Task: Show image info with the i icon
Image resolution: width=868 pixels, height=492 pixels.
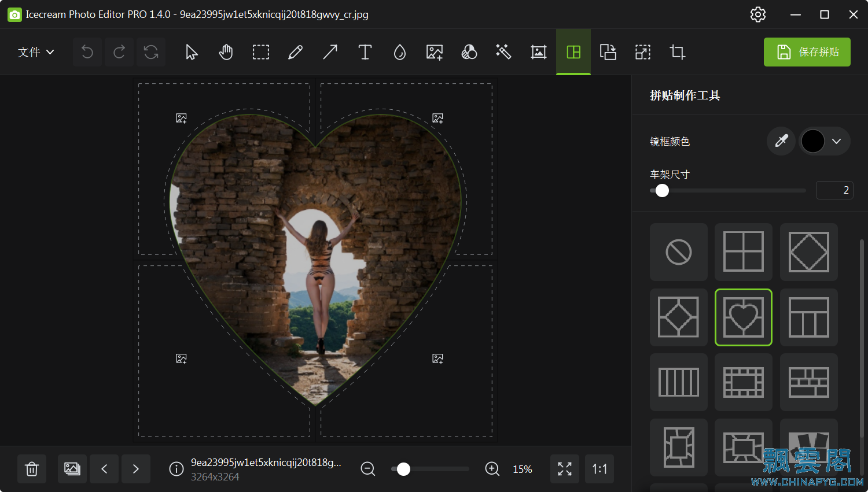Action: [176, 469]
